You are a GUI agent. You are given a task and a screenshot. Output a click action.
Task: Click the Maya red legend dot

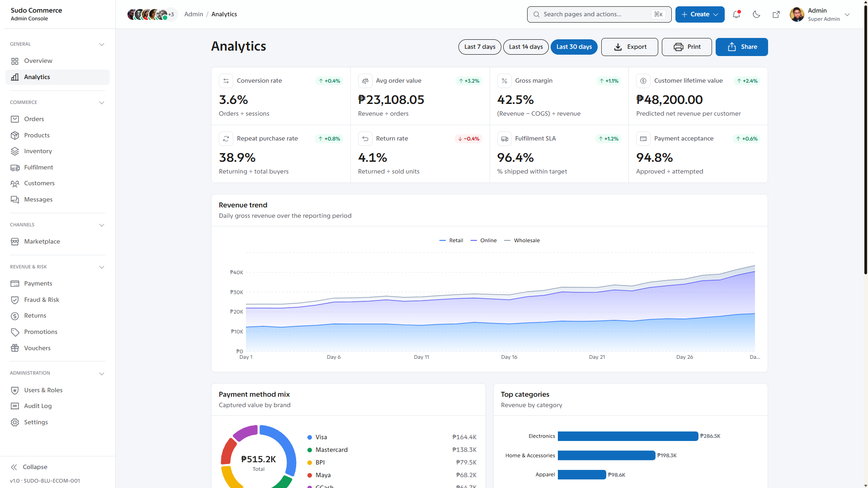(x=310, y=475)
